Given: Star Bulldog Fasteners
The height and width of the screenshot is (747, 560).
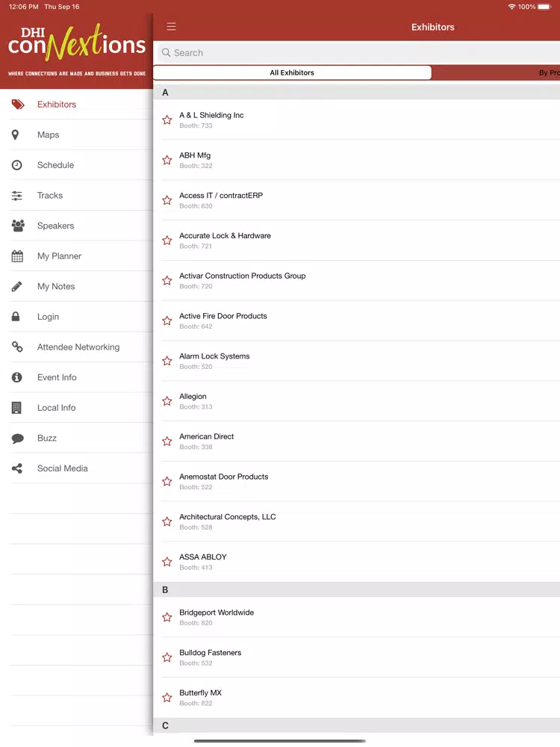Looking at the screenshot, I should [x=167, y=657].
